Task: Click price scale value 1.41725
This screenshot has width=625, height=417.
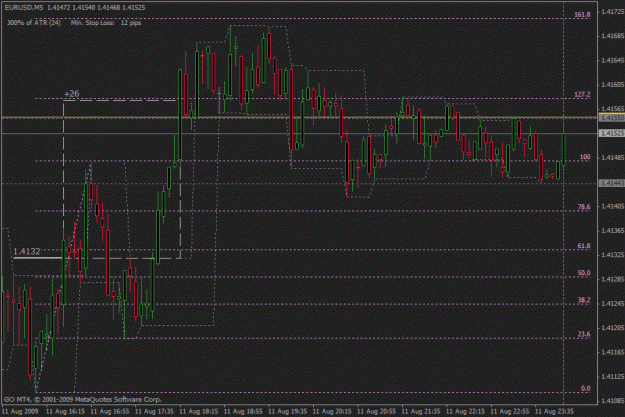Action: (x=613, y=12)
